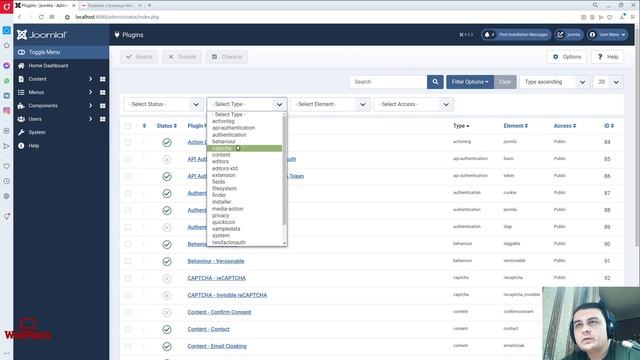
Task: Click the Filter Options button
Action: (x=470, y=82)
